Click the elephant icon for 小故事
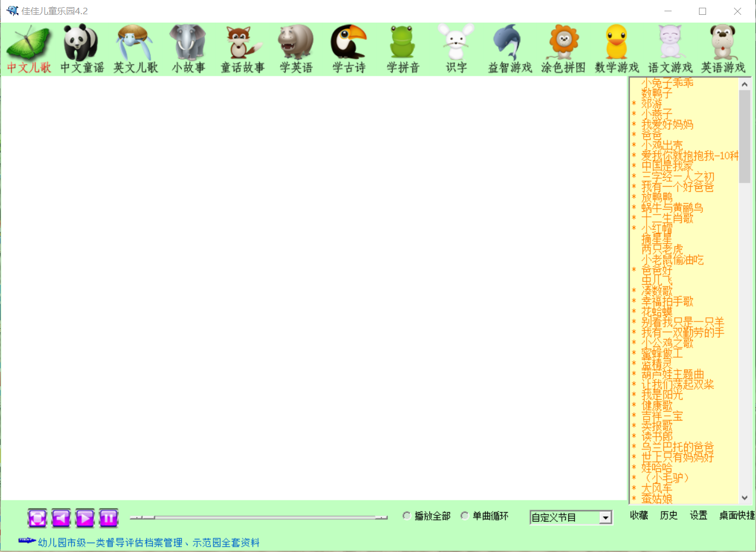The width and height of the screenshot is (756, 552). tap(187, 42)
